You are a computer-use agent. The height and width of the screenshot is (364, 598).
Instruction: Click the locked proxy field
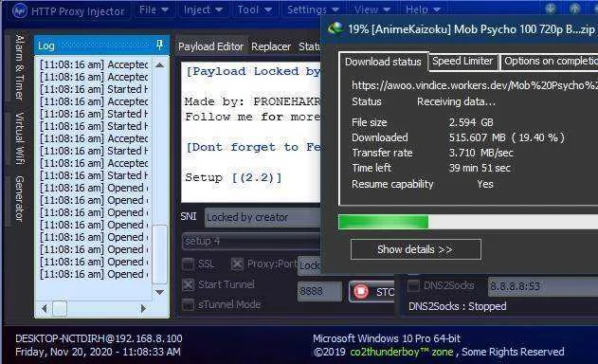point(309,265)
